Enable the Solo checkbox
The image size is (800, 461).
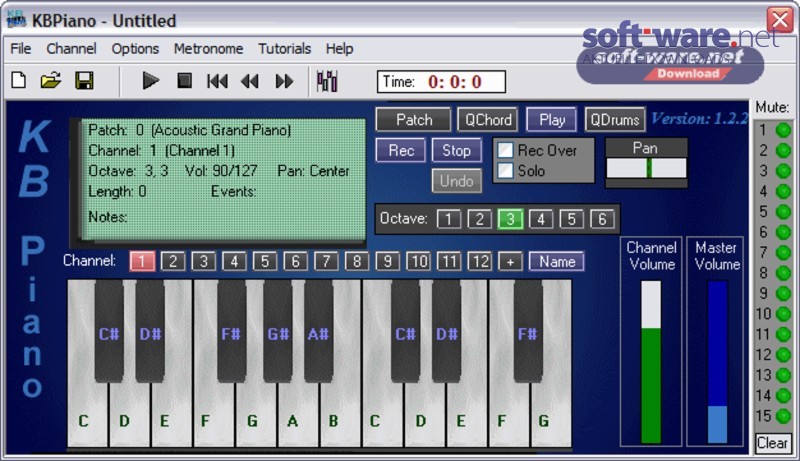pos(505,170)
